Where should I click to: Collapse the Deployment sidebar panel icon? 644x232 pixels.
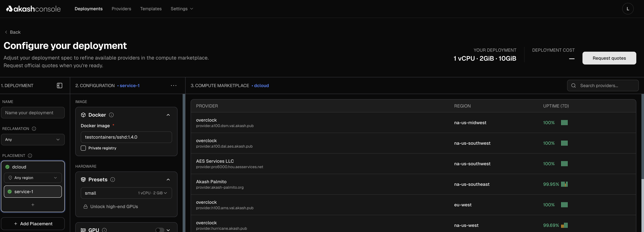[59, 86]
